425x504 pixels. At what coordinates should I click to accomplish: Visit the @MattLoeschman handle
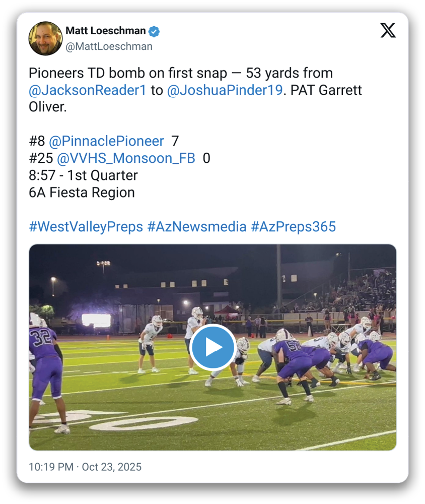click(109, 46)
